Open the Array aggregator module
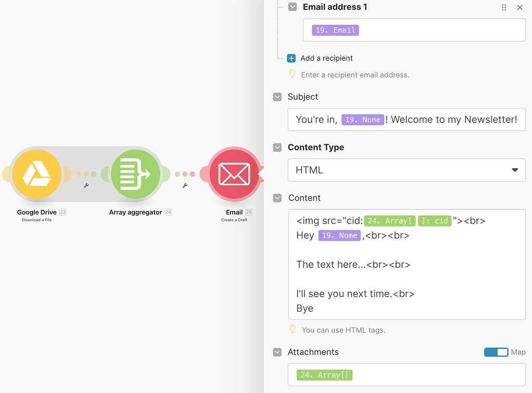Viewport: 532px width, 393px height. (x=136, y=174)
